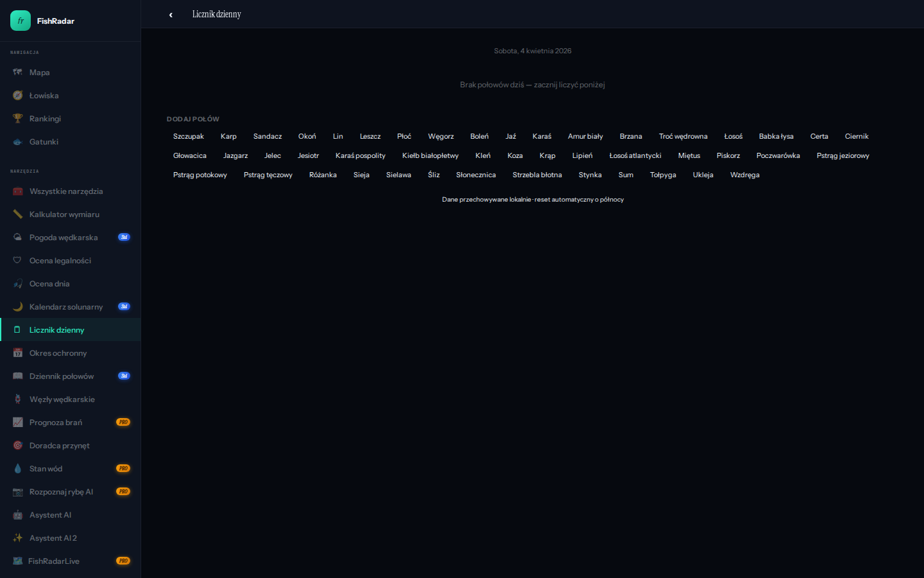Screen dimensions: 924x578
Task: Click the FishRadar logo icon
Action: click(21, 21)
